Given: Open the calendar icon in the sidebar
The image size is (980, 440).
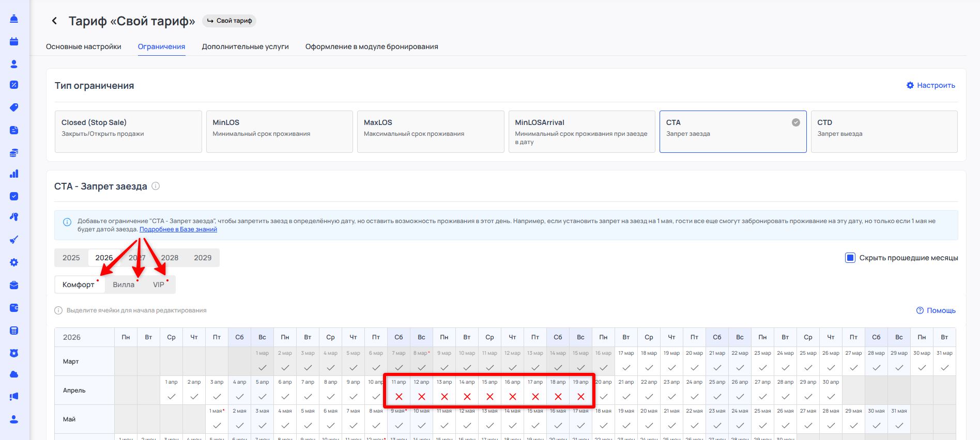Looking at the screenshot, I should [x=14, y=41].
